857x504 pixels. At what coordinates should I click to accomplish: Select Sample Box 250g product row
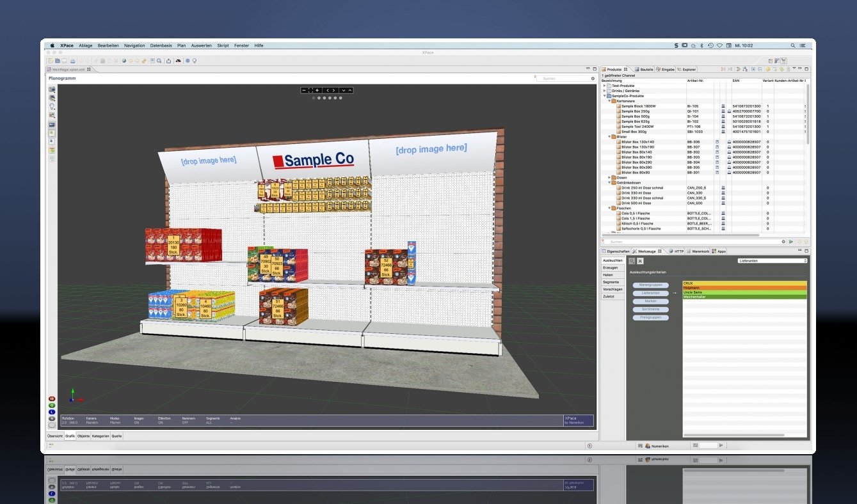pos(705,111)
